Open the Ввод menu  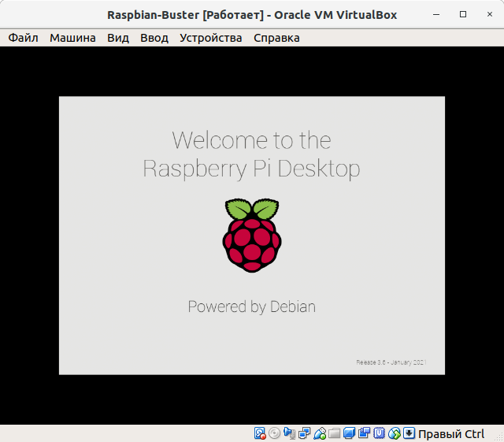tap(154, 38)
